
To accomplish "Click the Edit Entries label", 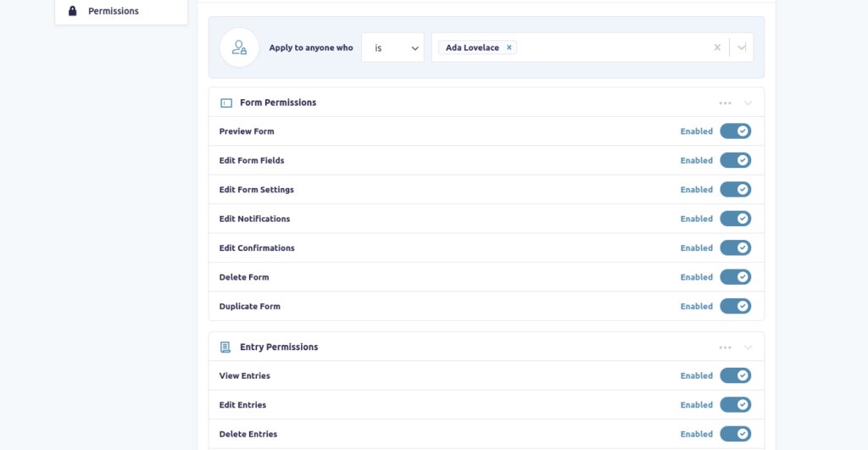I will [x=242, y=404].
